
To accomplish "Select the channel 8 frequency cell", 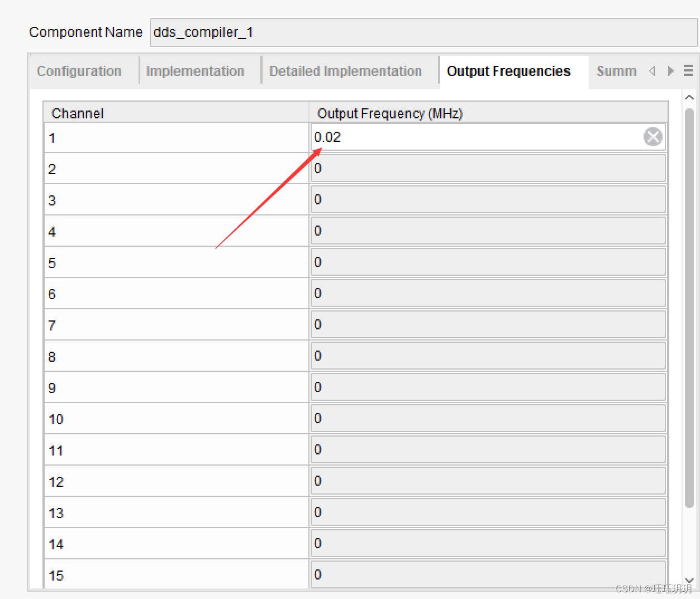I will tap(488, 356).
